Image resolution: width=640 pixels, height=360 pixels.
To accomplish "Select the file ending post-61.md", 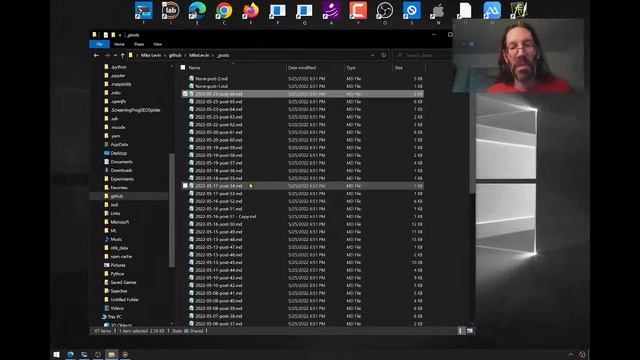I will (x=218, y=132).
